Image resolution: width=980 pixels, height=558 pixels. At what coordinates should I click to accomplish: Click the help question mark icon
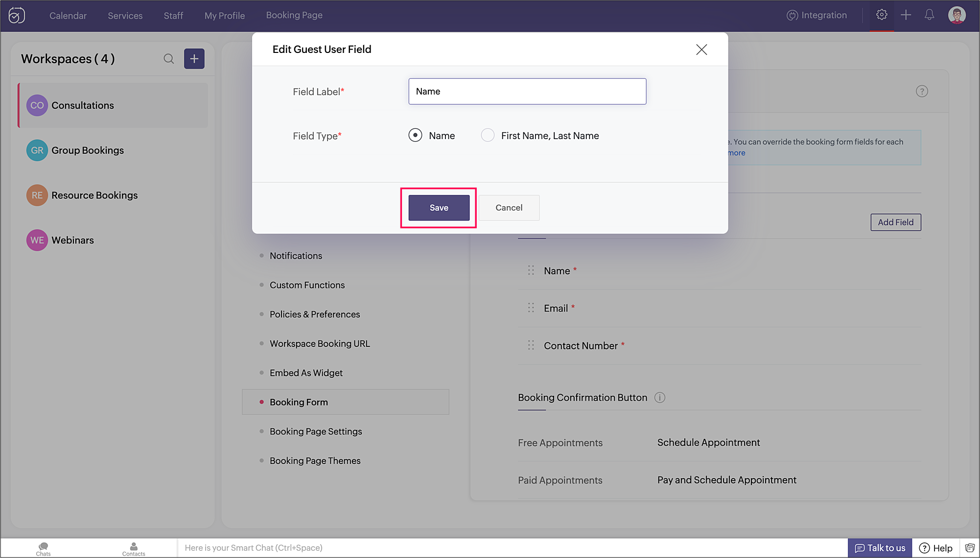pyautogui.click(x=922, y=92)
